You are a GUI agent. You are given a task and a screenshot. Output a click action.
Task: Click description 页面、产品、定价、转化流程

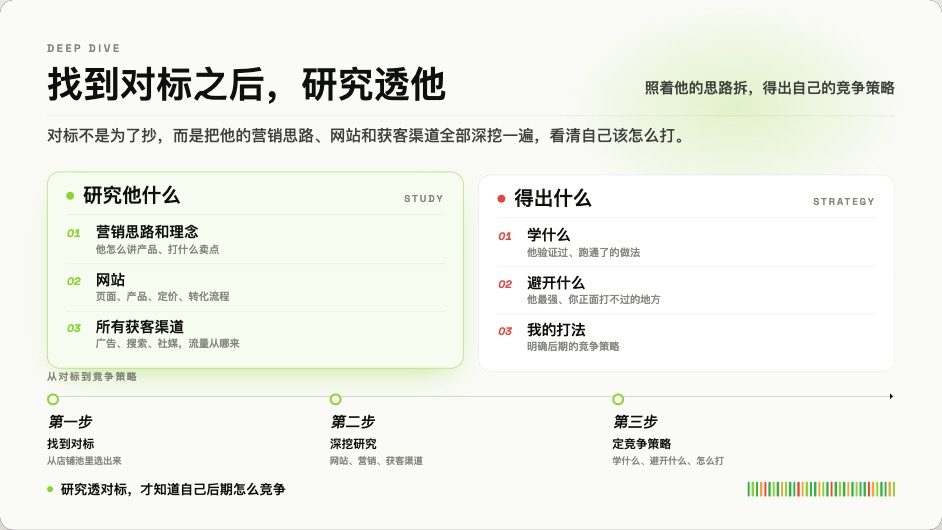coord(162,296)
